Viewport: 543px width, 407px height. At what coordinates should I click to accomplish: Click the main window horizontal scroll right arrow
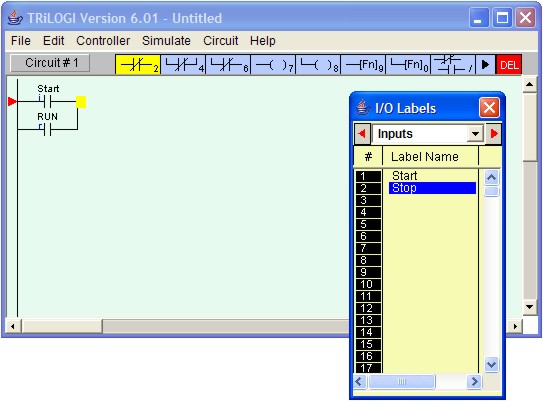click(515, 326)
